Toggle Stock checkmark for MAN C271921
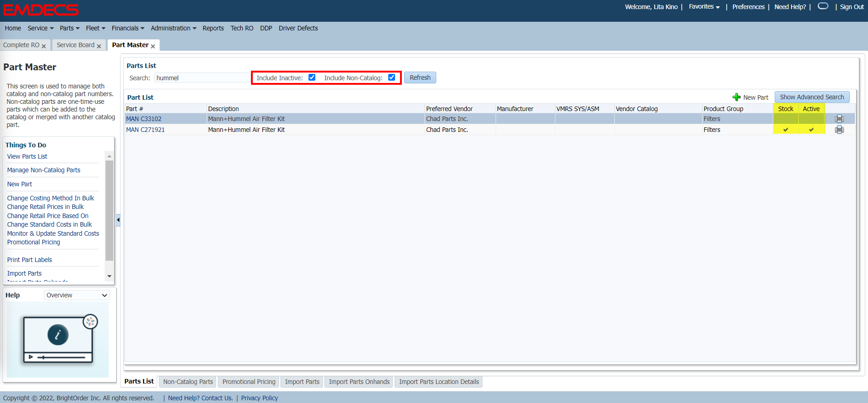 [x=786, y=130]
